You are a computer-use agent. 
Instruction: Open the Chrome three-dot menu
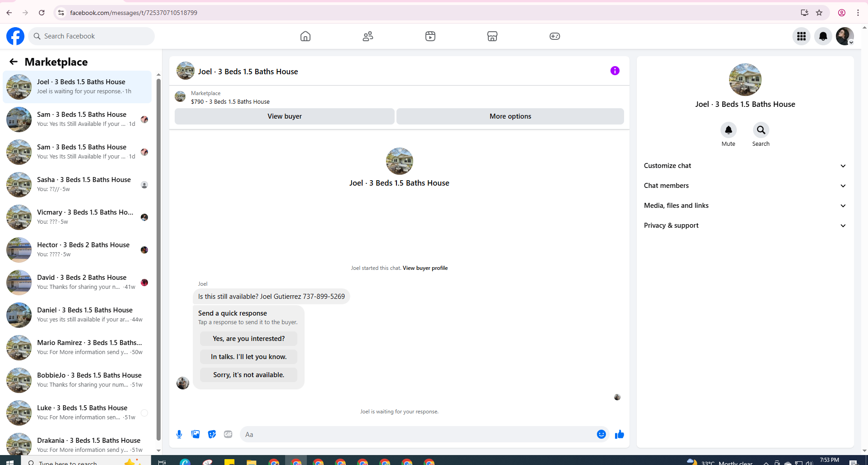[858, 13]
